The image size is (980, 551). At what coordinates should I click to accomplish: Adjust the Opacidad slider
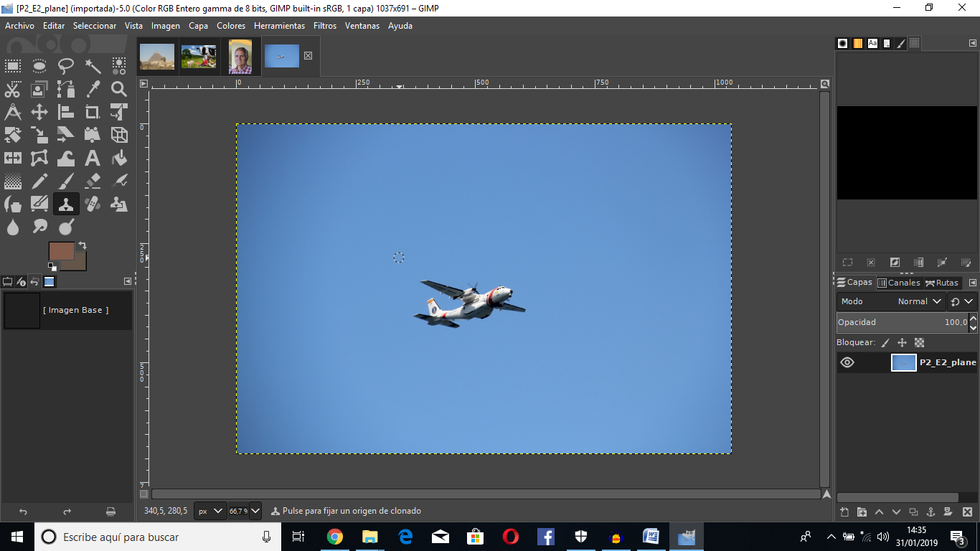(903, 322)
